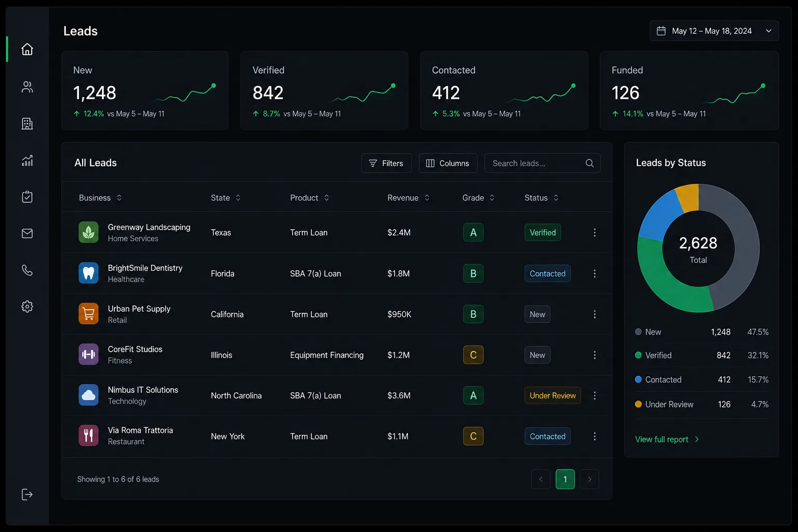The height and width of the screenshot is (532, 798).
Task: Open the May 12 – May 18 date range dropdown
Action: coord(714,31)
